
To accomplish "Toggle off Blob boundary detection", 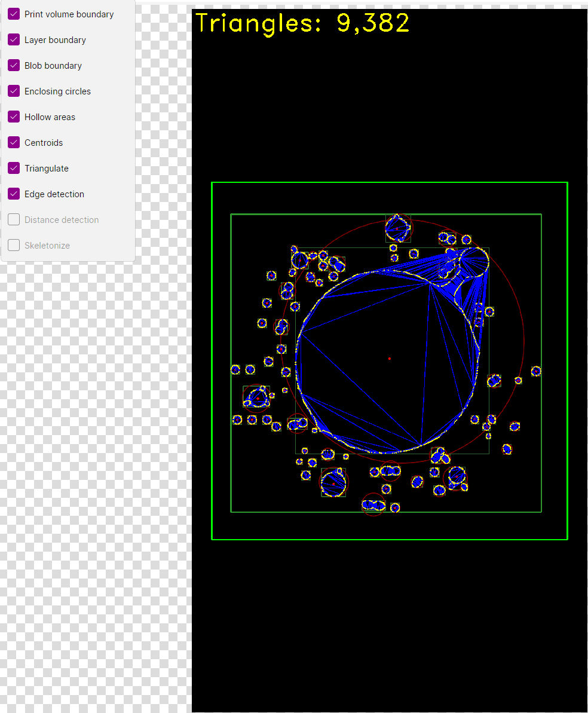I will click(x=13, y=65).
